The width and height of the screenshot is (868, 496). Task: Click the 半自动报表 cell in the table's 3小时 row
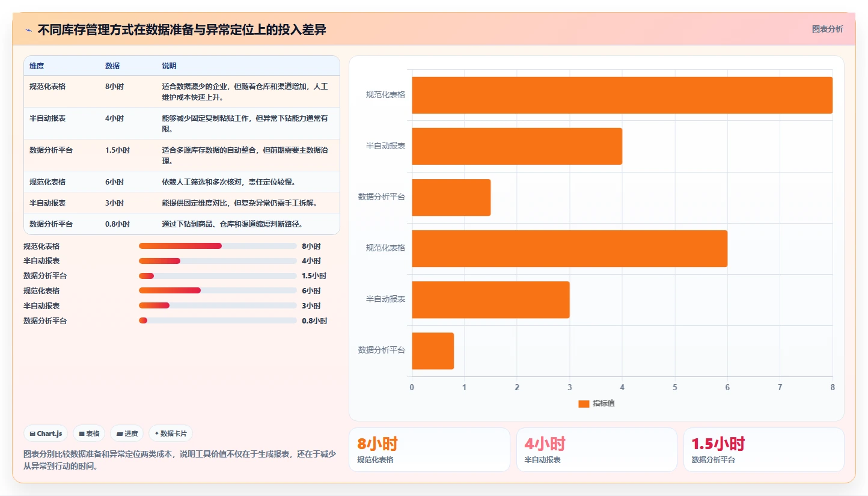click(47, 203)
